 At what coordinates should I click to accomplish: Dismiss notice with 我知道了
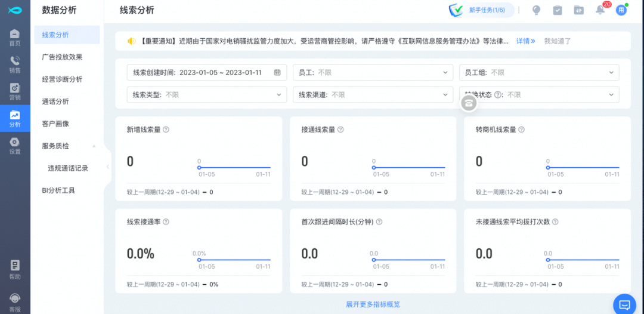558,41
